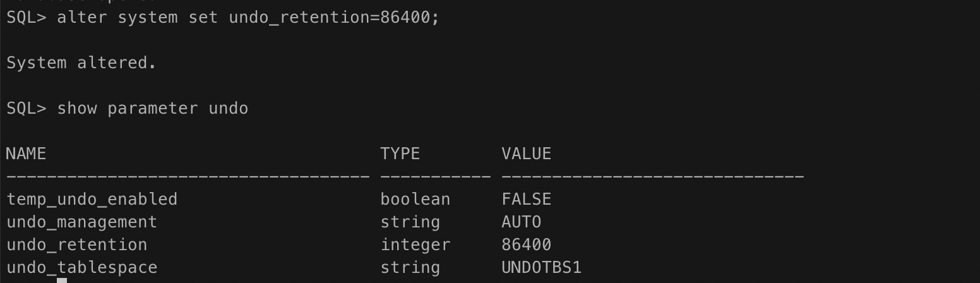Click the 'System altered.' output line

pos(81,63)
